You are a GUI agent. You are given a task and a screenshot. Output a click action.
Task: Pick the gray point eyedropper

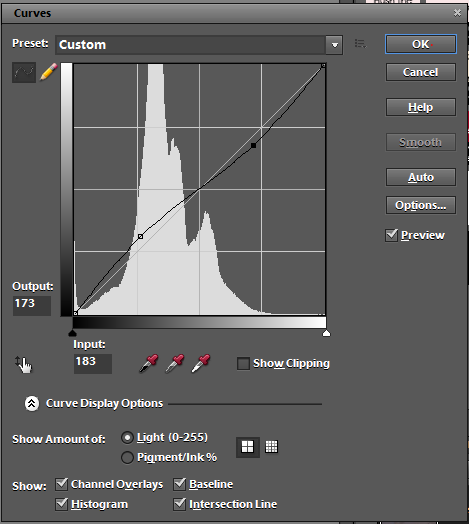pos(174,363)
